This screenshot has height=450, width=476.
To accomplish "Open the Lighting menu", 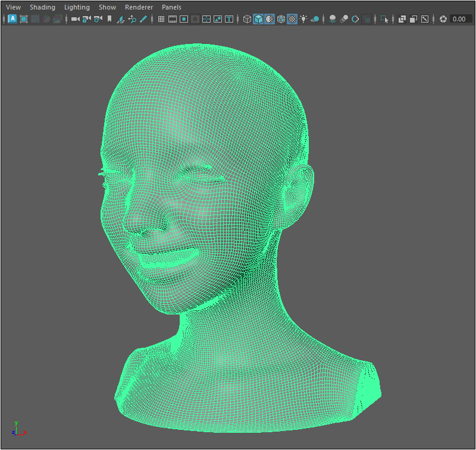I will click(x=77, y=7).
